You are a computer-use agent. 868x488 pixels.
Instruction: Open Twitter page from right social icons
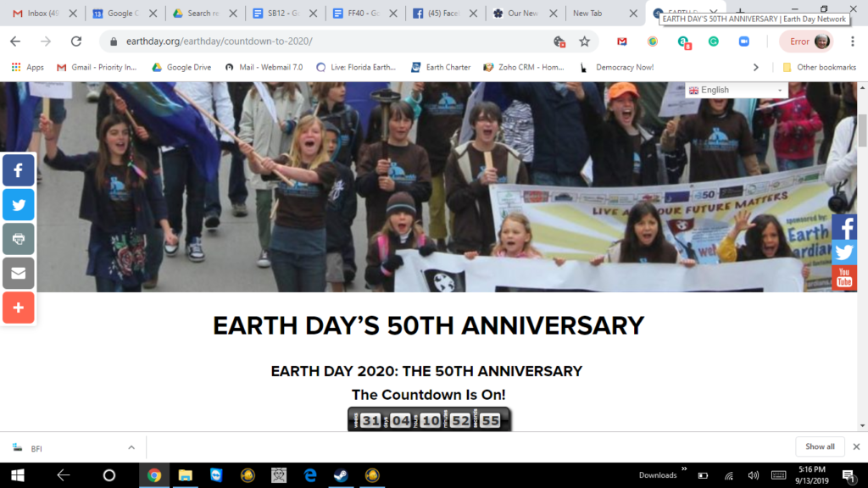[844, 252]
